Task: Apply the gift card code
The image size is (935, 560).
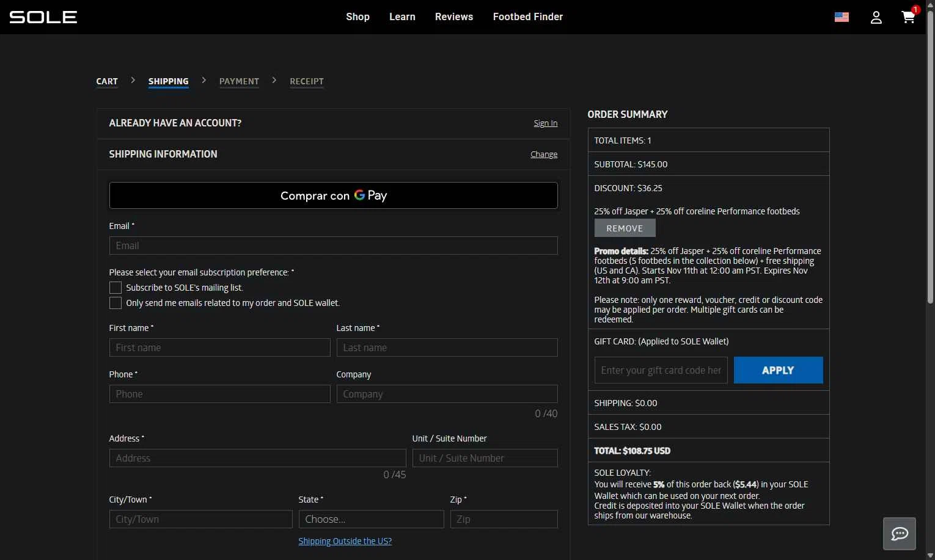Action: (x=778, y=370)
